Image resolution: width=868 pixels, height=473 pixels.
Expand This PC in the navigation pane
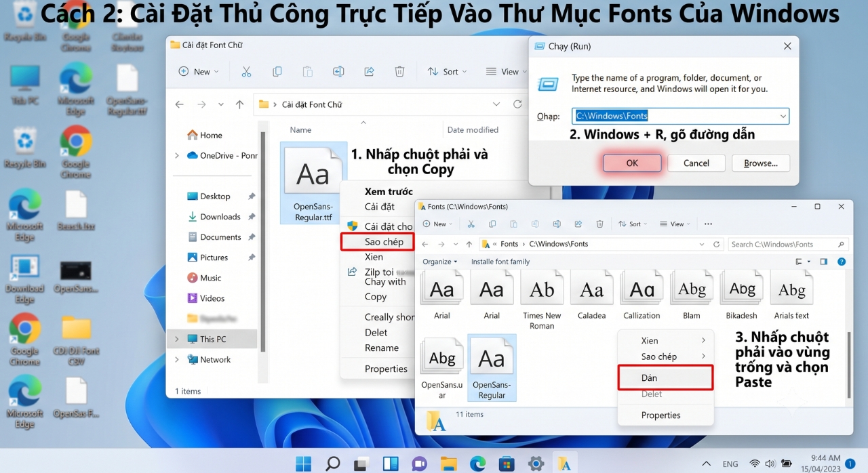(177, 339)
